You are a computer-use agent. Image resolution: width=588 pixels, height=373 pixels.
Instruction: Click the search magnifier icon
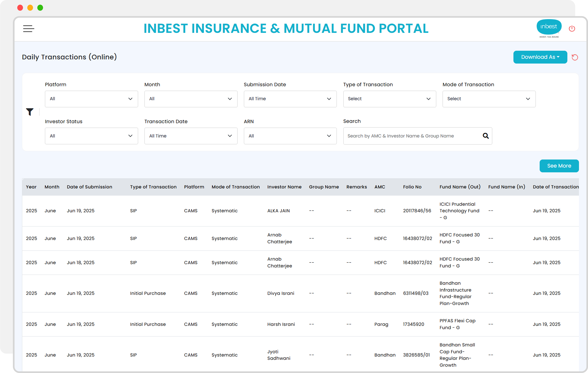(486, 136)
